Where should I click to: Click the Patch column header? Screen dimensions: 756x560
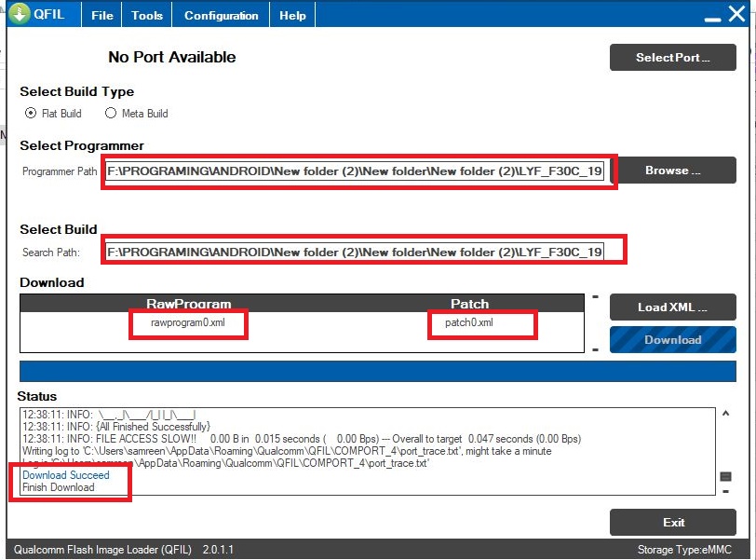pos(469,304)
